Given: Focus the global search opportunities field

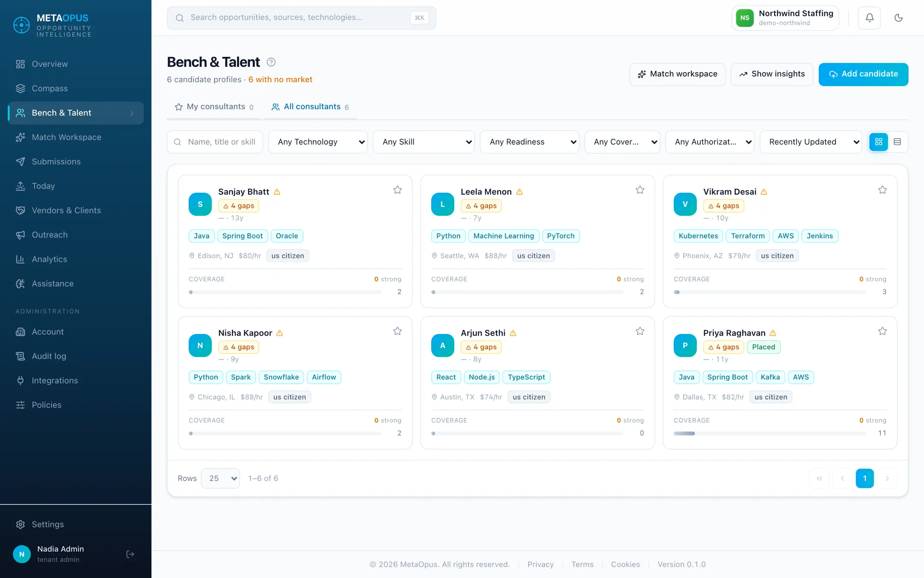Looking at the screenshot, I should coord(302,18).
